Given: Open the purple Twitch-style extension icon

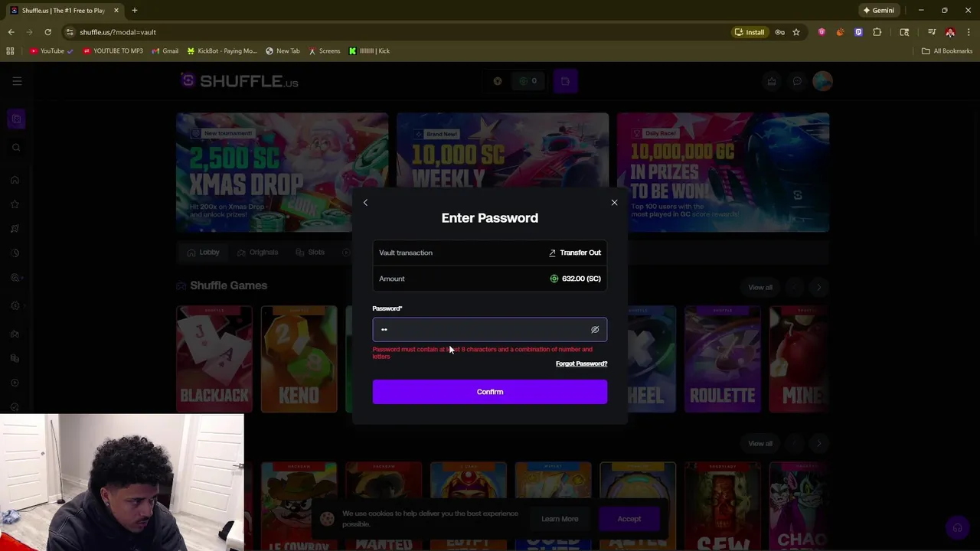Looking at the screenshot, I should coord(858,32).
